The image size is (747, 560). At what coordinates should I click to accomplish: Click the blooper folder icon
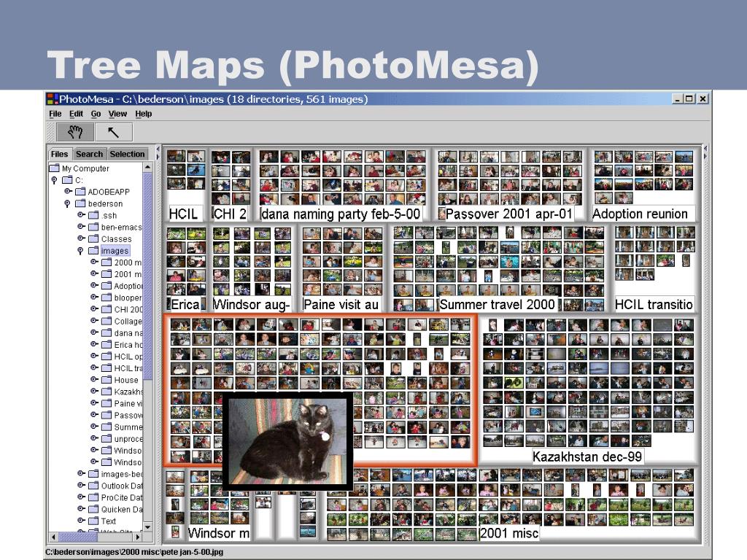click(x=107, y=297)
